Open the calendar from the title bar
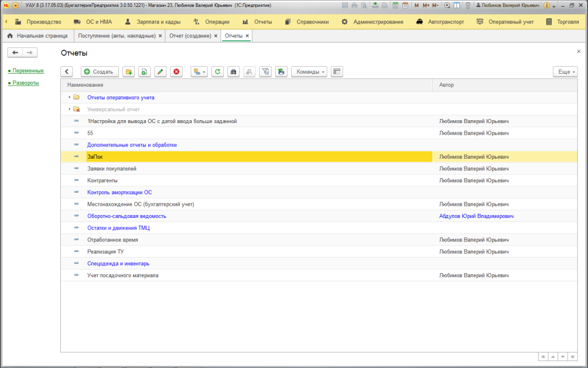 click(405, 6)
